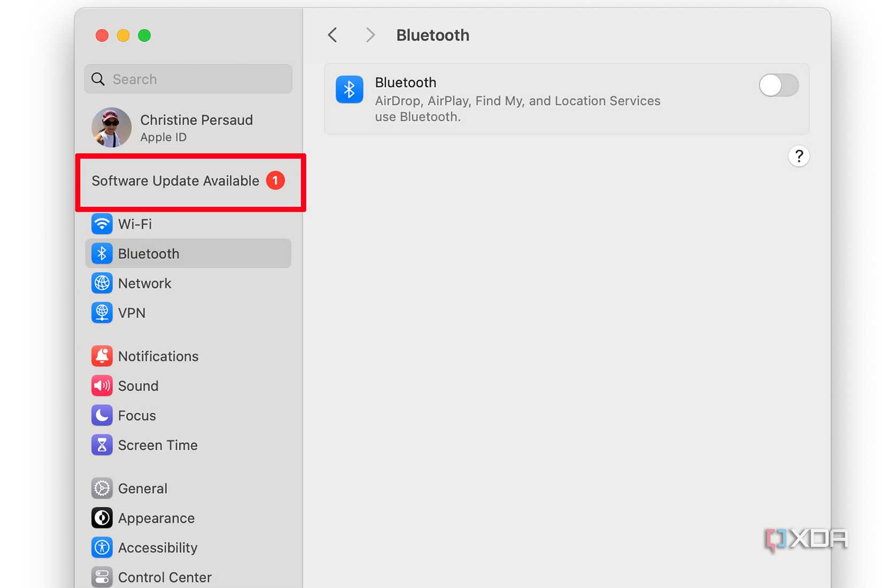Open Focus settings label
This screenshot has width=882, height=588.
pos(137,416)
